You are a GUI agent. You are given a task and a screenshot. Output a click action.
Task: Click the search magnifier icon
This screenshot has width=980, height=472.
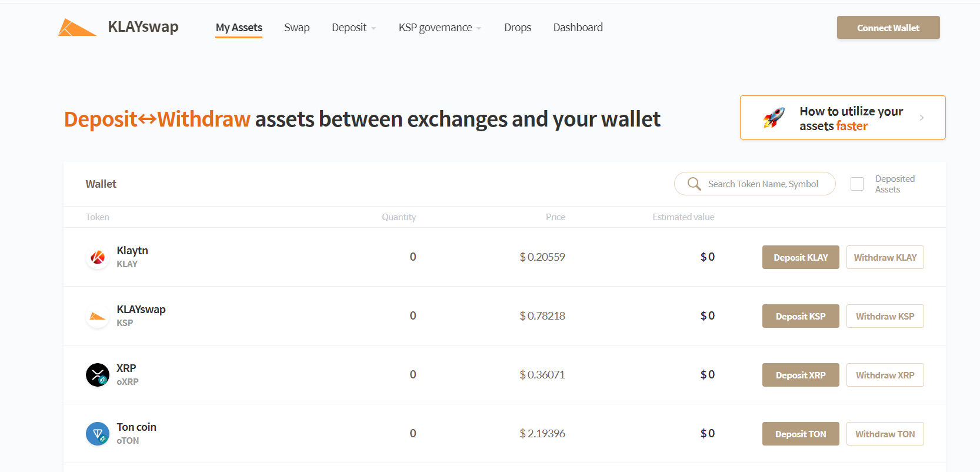694,184
